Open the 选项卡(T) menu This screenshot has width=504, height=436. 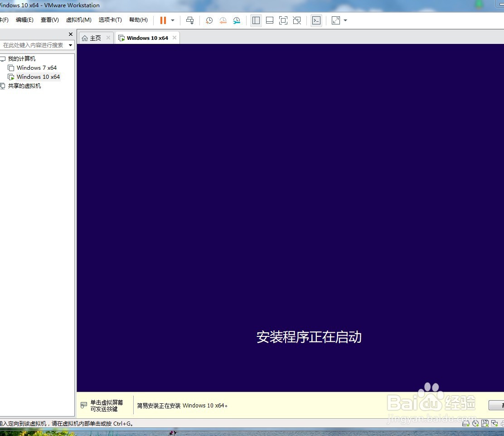(x=110, y=20)
